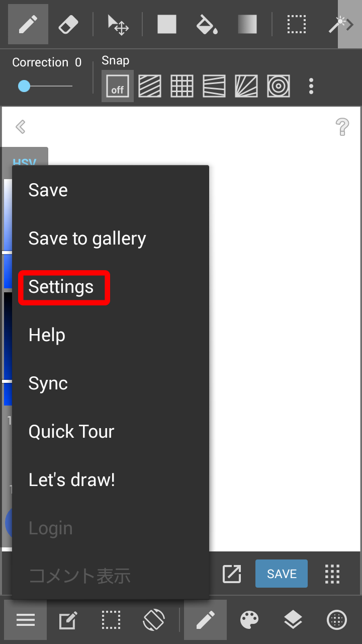This screenshot has height=644, width=362.
Task: Click the blue SAVE button
Action: pyautogui.click(x=282, y=574)
